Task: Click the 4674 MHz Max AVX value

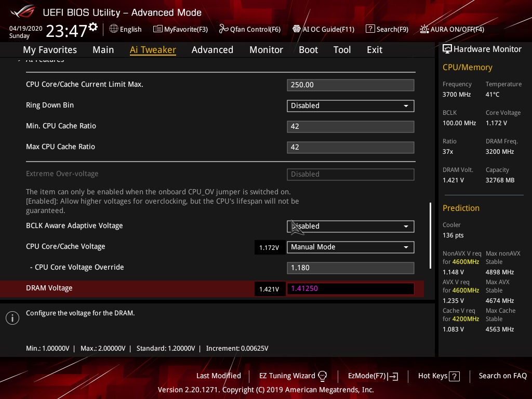Action: [499, 301]
